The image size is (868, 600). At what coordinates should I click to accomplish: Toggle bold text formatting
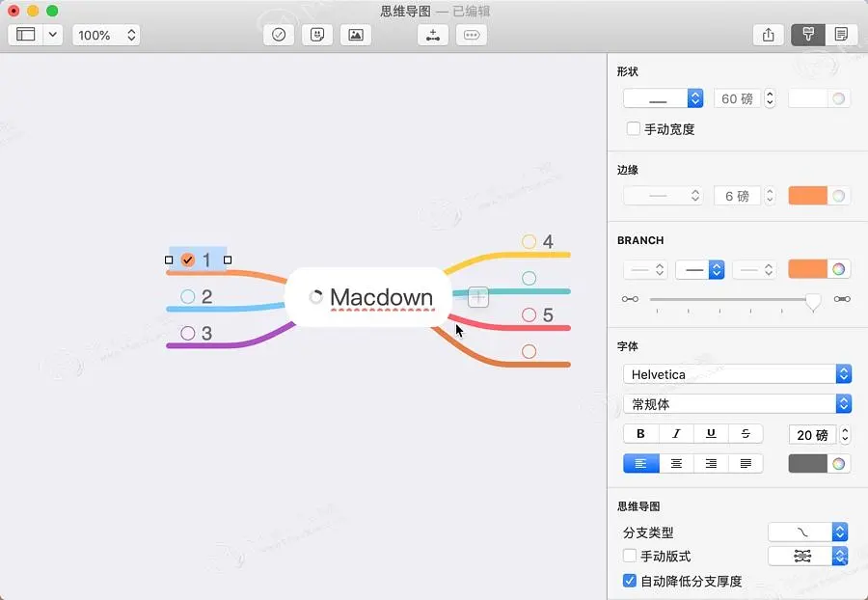(x=641, y=434)
